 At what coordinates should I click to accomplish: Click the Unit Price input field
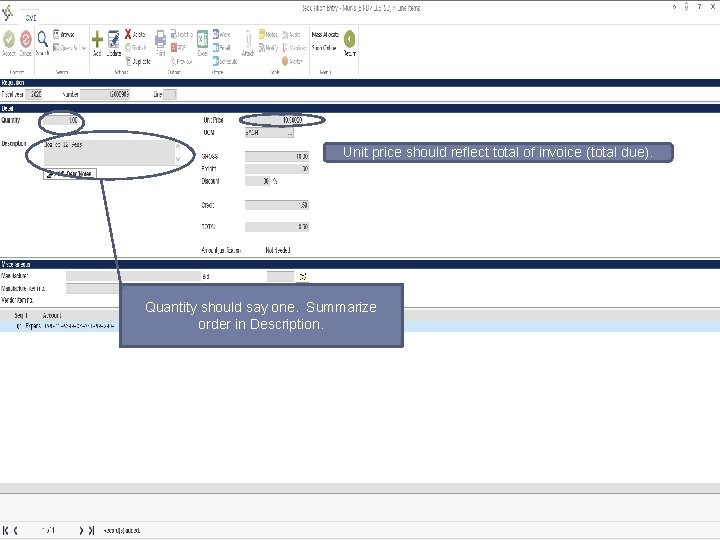274,120
